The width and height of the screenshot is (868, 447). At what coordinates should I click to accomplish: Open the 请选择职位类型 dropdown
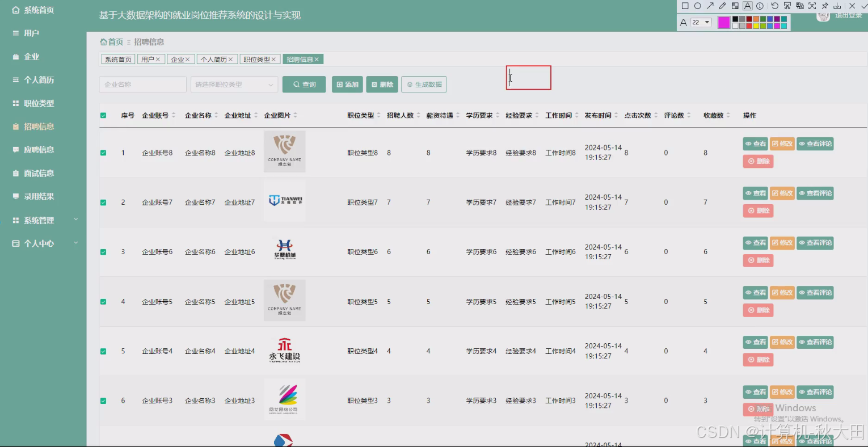pos(234,85)
